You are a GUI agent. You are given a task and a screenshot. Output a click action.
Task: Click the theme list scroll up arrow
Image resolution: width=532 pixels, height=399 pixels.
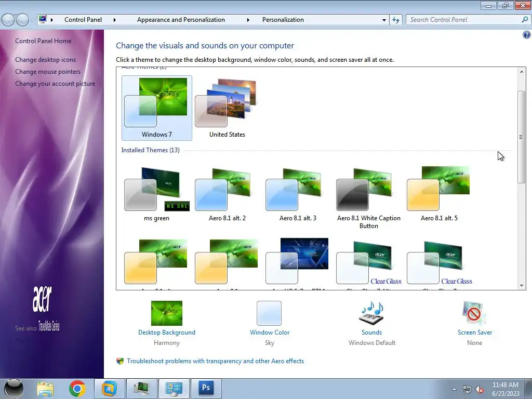[522, 71]
